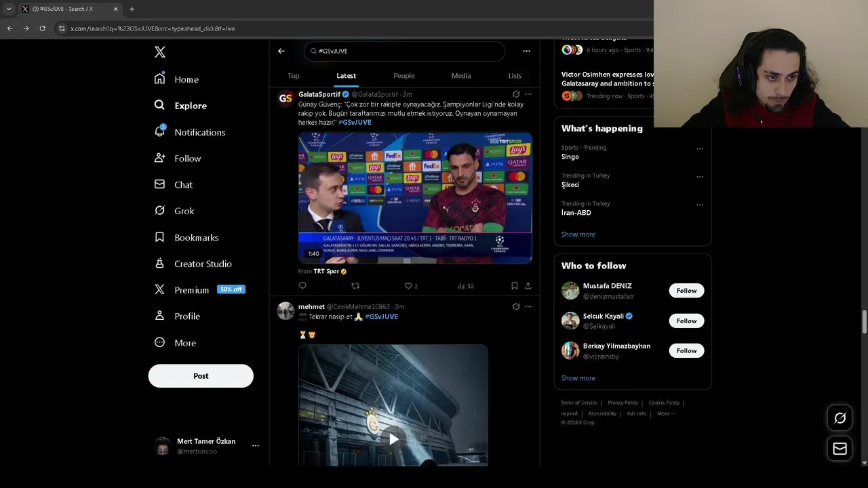Open the Privacy Policy link
This screenshot has width=868, height=488.
click(x=623, y=403)
